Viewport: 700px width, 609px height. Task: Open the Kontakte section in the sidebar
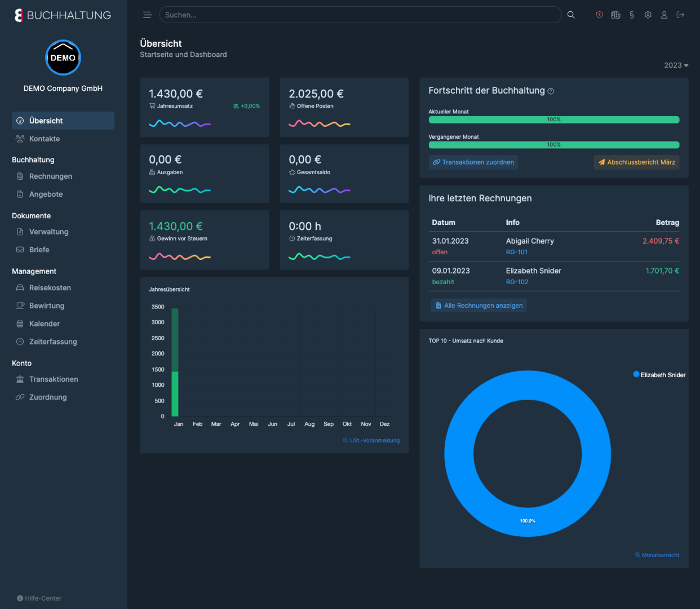[43, 138]
